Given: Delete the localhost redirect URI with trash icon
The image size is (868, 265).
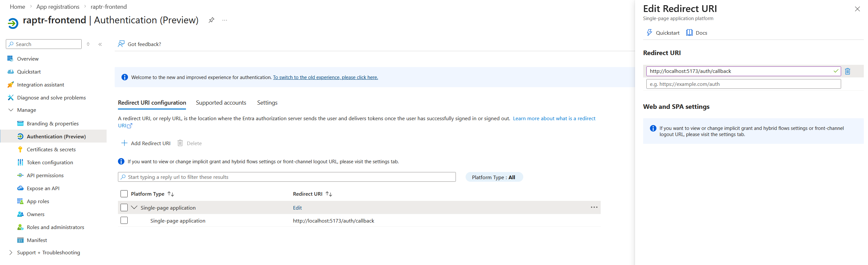Looking at the screenshot, I should click(848, 71).
